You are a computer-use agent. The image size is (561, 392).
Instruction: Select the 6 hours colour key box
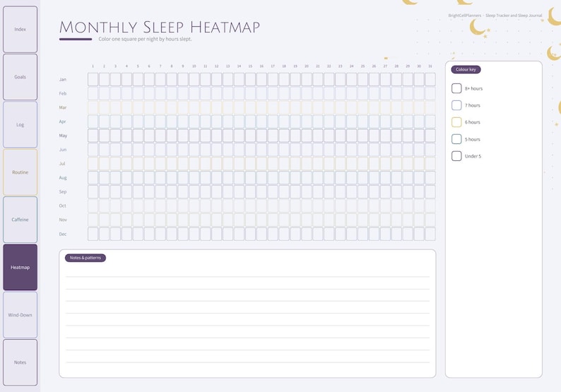tap(456, 122)
